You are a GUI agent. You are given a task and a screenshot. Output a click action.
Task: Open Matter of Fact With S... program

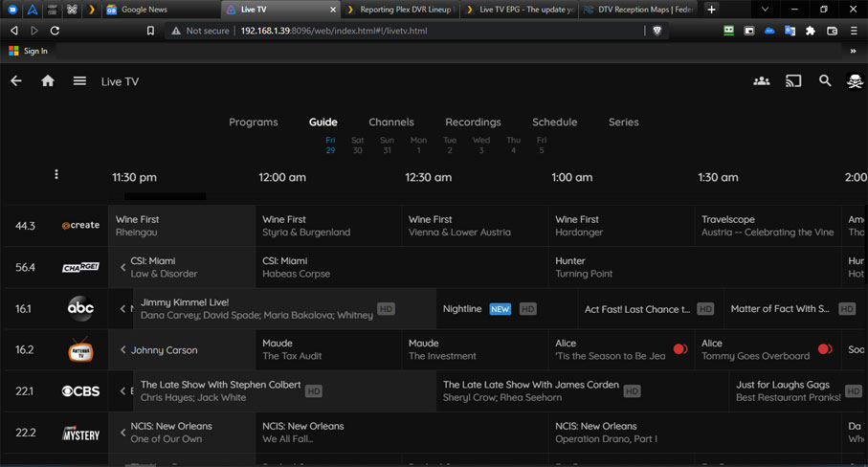click(x=792, y=309)
